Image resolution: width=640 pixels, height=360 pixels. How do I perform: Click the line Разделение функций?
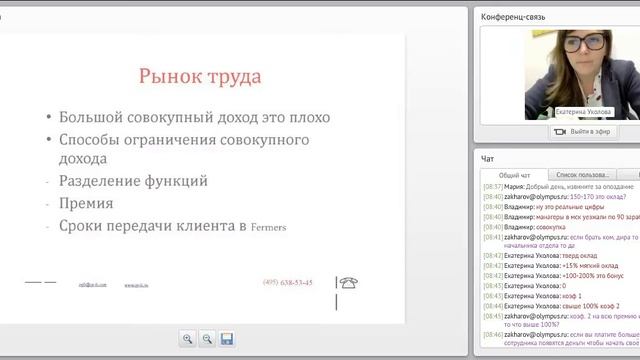click(x=133, y=181)
